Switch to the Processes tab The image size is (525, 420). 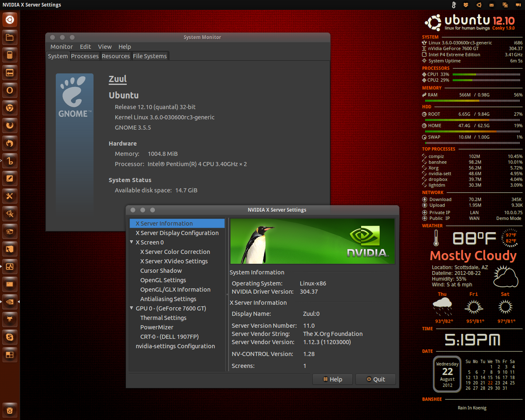click(x=84, y=56)
